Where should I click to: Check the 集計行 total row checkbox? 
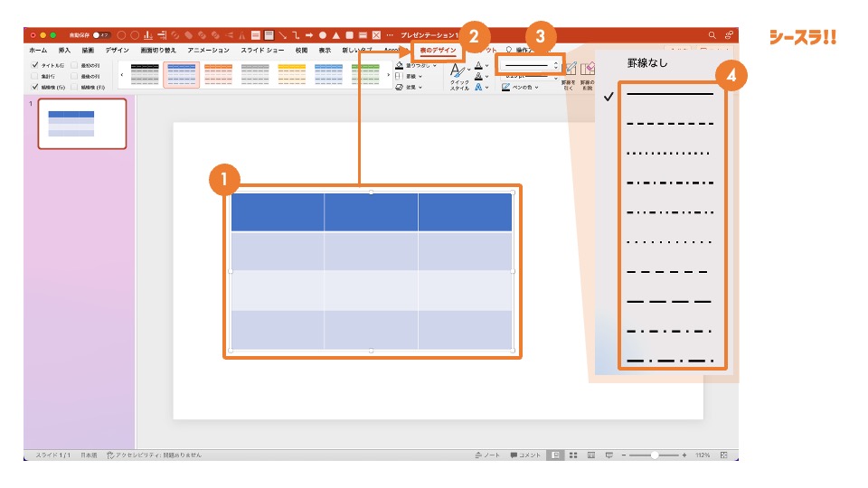(35, 76)
